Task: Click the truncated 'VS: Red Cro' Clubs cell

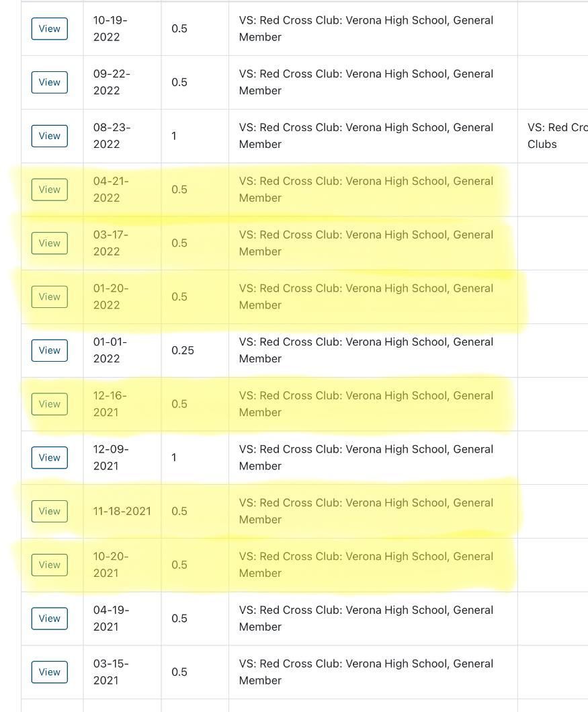Action: (556, 136)
